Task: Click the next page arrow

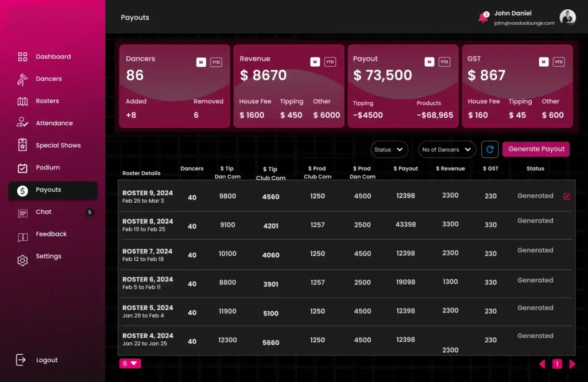Action: pyautogui.click(x=572, y=364)
